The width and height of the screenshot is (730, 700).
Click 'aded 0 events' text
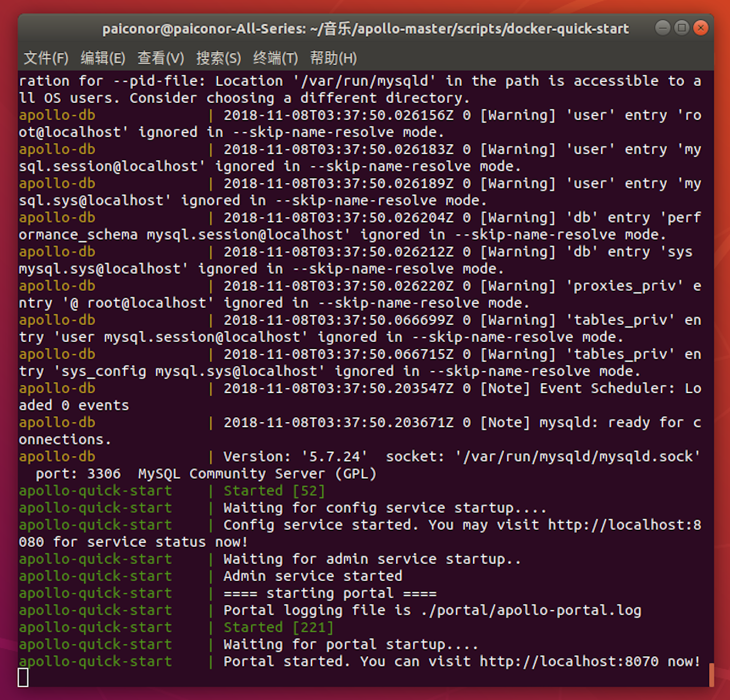coord(74,405)
